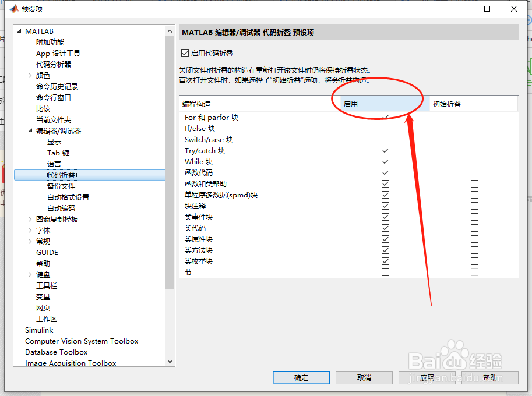This screenshot has width=532, height=396.
Task: Expand the 键盘 node
Action: pos(30,274)
